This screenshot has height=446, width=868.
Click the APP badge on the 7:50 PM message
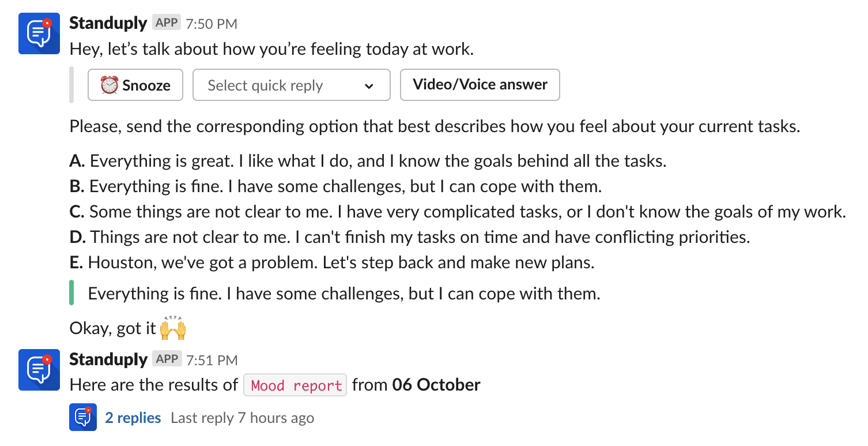click(167, 23)
